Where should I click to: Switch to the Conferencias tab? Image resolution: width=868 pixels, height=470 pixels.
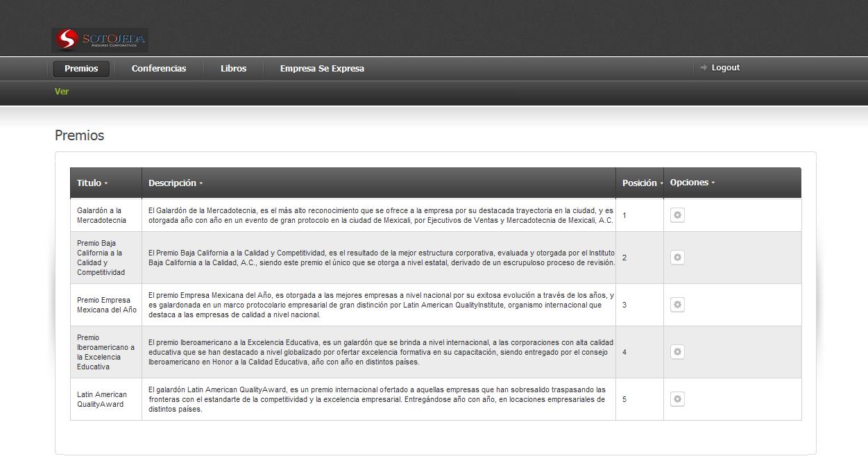point(159,69)
